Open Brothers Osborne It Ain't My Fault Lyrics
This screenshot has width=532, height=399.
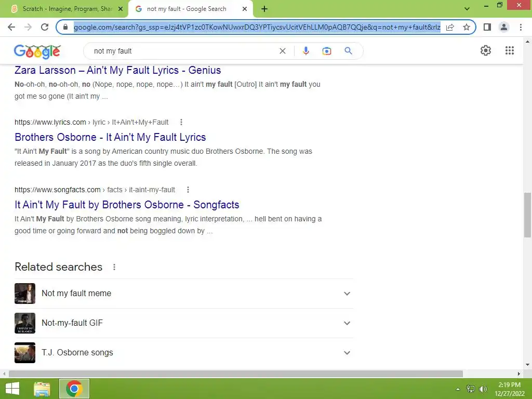(110, 137)
